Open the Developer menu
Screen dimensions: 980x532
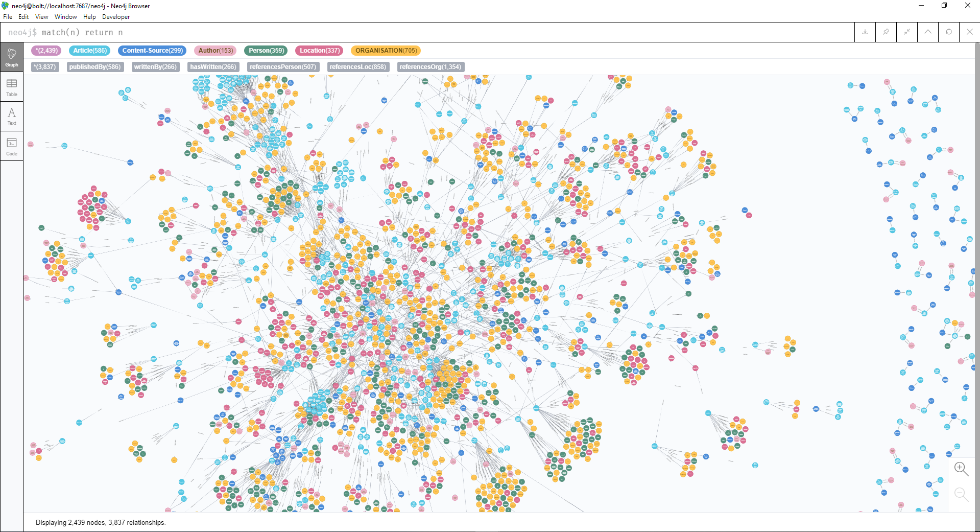tap(115, 17)
